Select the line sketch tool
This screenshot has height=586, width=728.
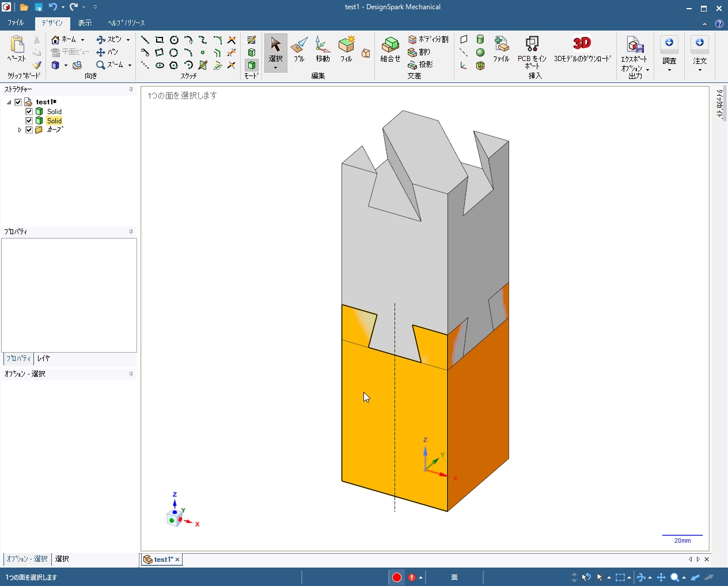click(145, 40)
